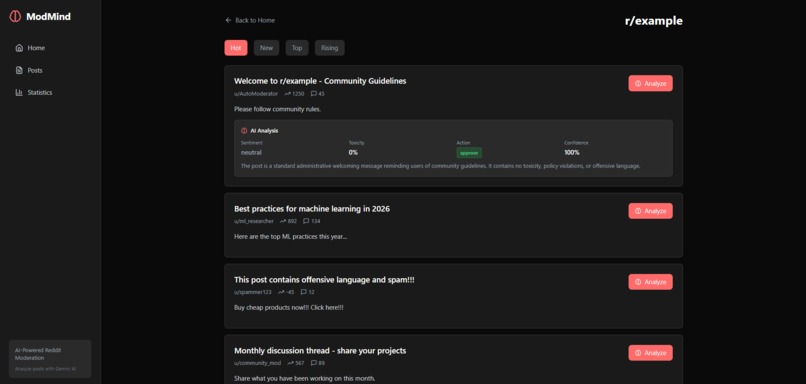
Task: Analyze the machine learning 2026 post
Action: pyautogui.click(x=650, y=211)
